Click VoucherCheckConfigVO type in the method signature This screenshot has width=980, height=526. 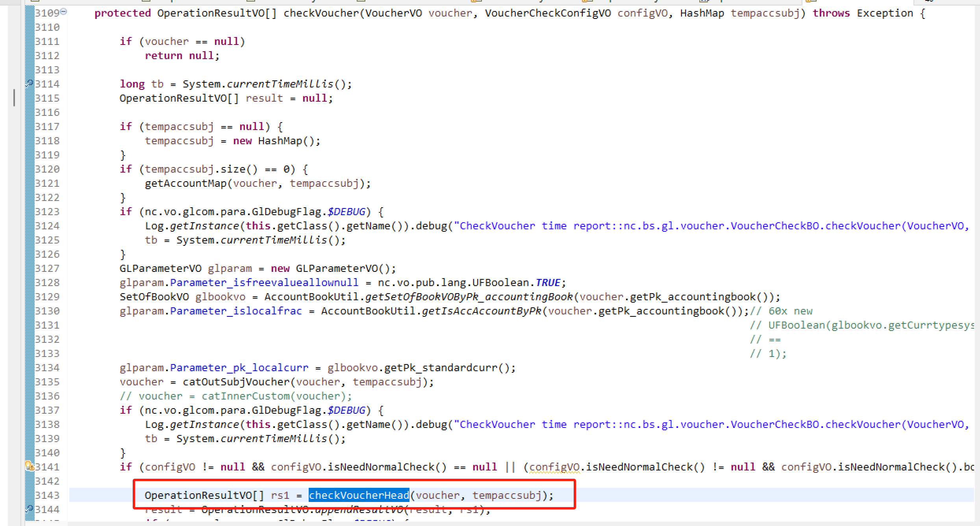coord(548,13)
